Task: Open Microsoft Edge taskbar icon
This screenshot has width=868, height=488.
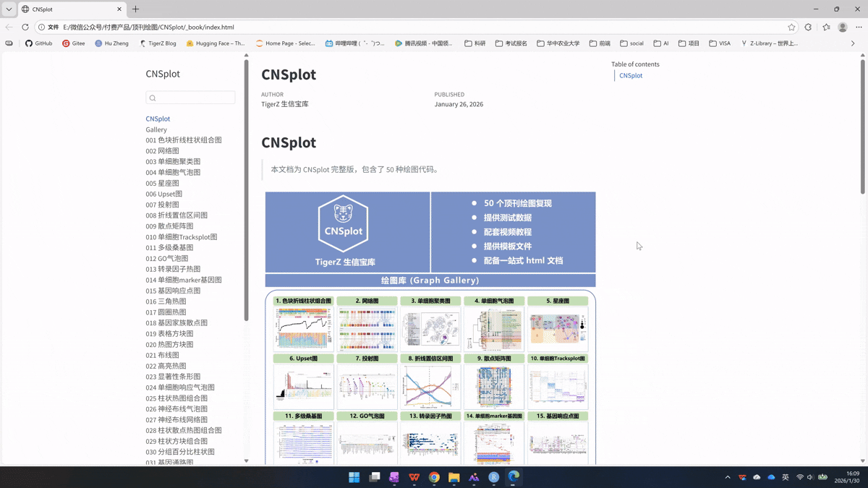Action: coord(514,477)
